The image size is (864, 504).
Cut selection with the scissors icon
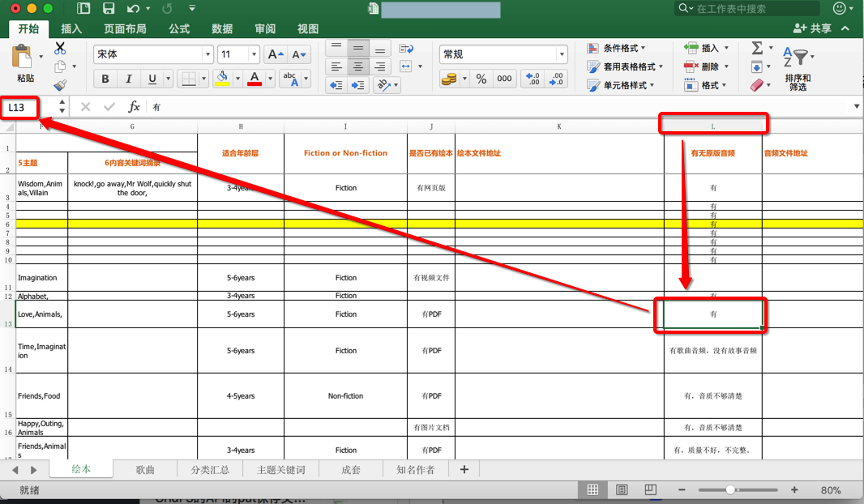coord(60,49)
